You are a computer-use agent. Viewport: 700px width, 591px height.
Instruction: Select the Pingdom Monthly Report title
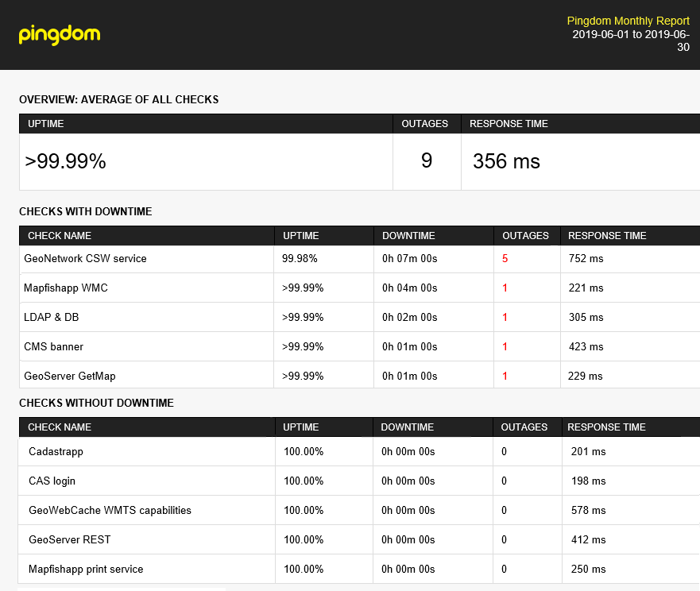click(x=628, y=21)
